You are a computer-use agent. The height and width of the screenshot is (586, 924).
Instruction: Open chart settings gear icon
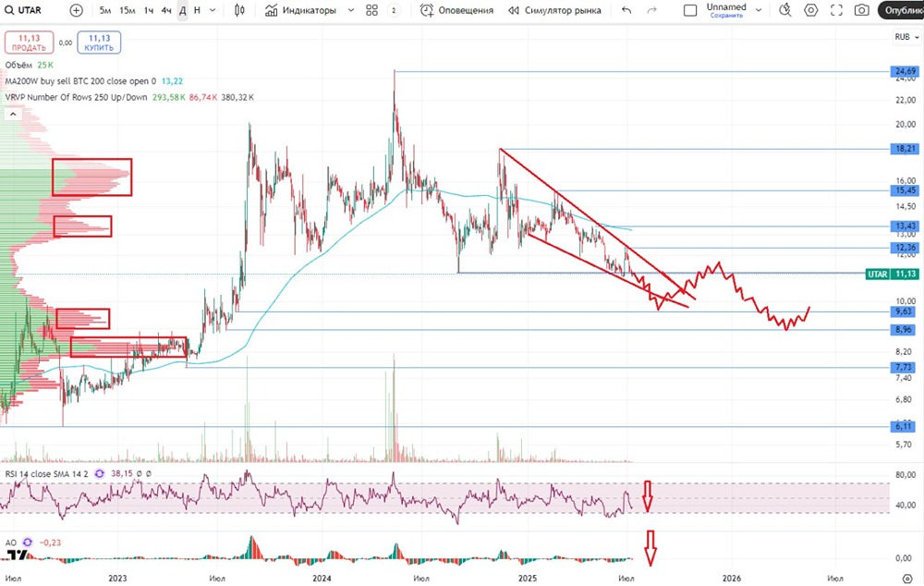[811, 10]
